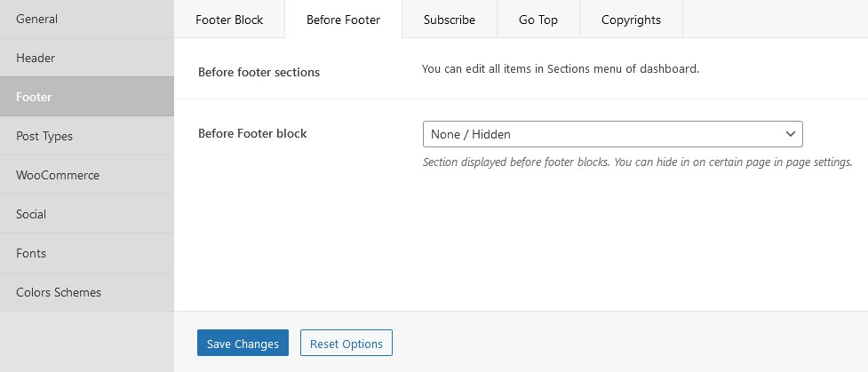This screenshot has width=868, height=372.
Task: Click the Before Footer block label
Action: [252, 133]
